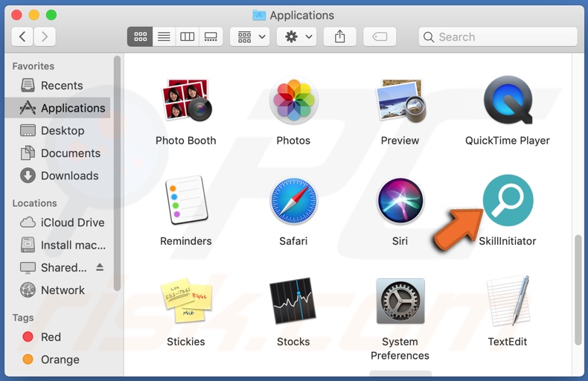
Task: Expand the group-by arrangement dropdown
Action: point(250,36)
